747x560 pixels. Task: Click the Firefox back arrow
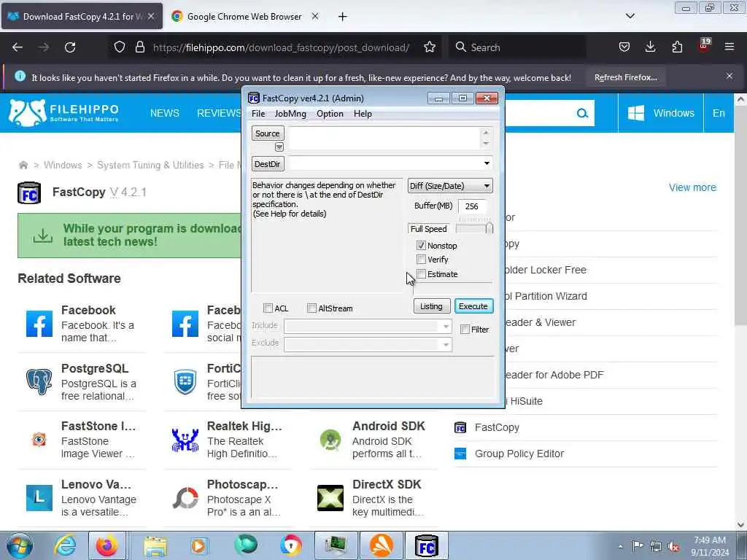[x=18, y=47]
